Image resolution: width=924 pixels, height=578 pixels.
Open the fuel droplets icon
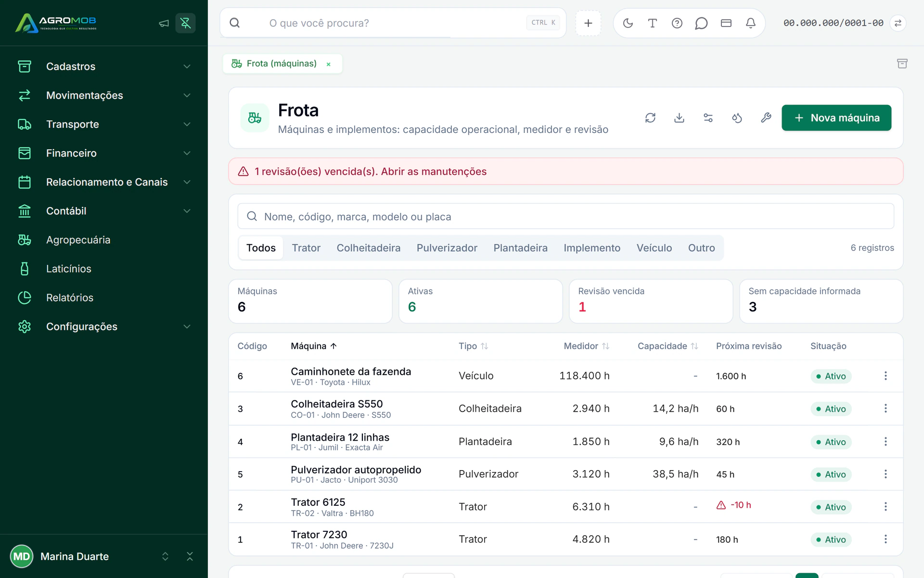click(737, 118)
